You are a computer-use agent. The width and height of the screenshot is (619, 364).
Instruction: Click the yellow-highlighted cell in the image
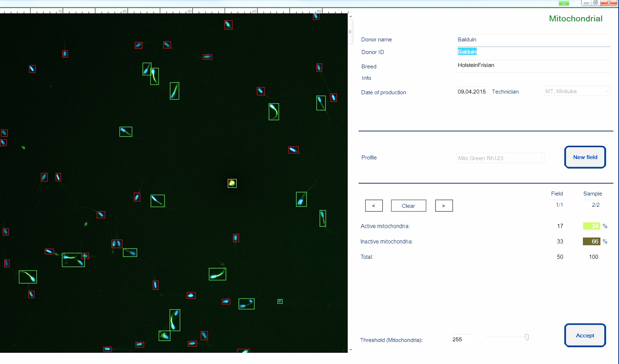pos(232,183)
